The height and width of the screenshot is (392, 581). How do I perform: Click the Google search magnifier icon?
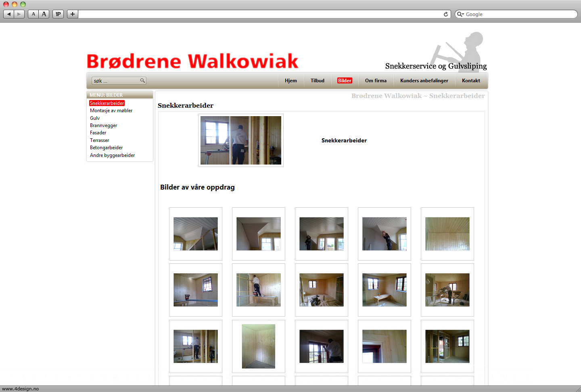click(x=460, y=14)
